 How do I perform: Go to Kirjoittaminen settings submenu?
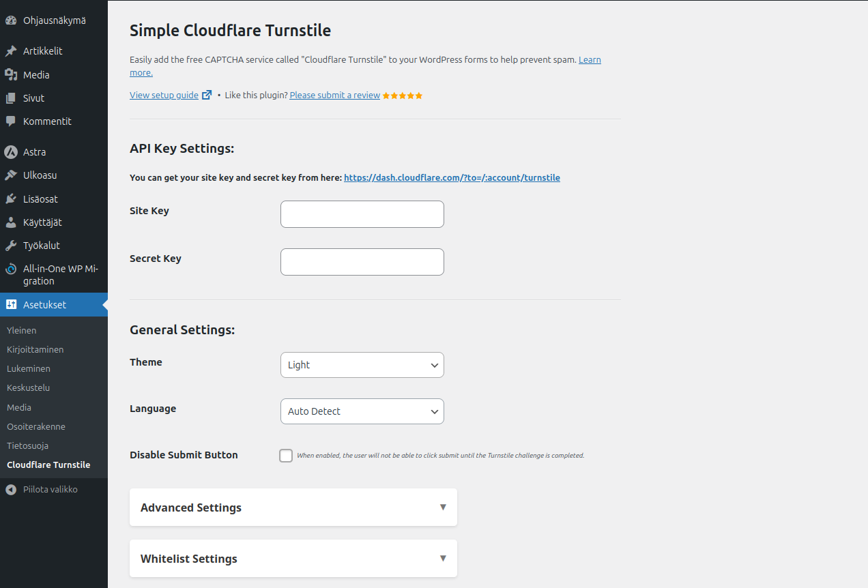point(35,349)
